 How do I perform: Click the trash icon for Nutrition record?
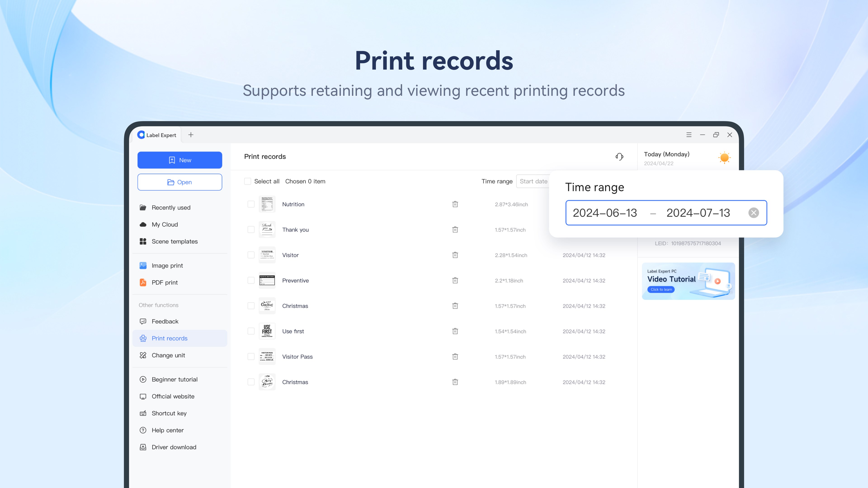point(455,204)
